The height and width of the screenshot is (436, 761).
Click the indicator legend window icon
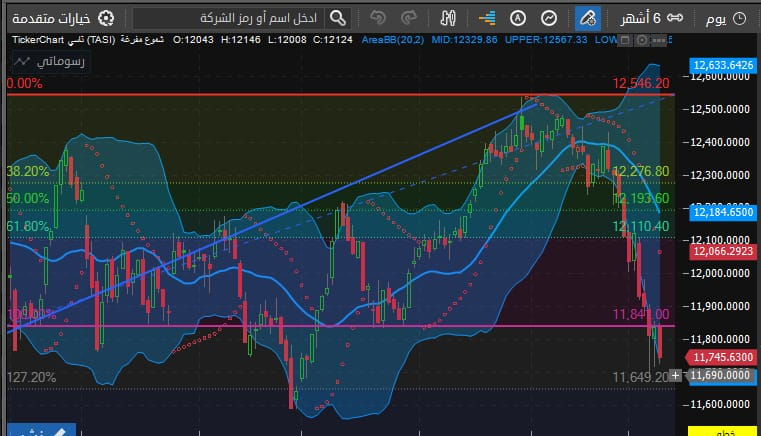[625, 40]
